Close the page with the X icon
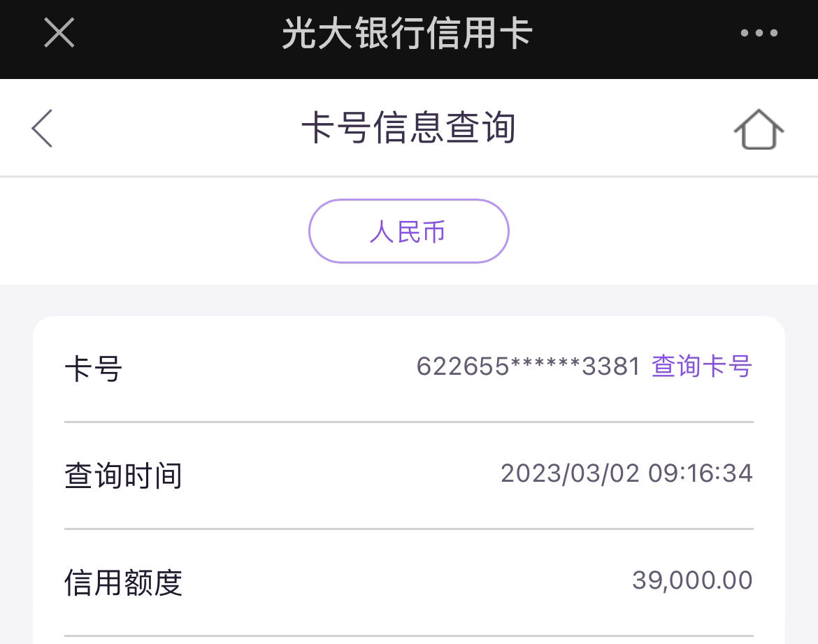The height and width of the screenshot is (644, 818). (59, 32)
